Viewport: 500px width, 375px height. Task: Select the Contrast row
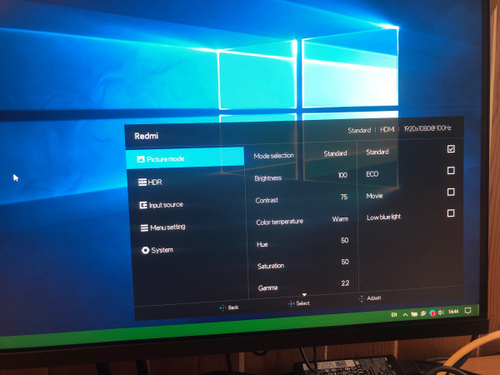click(x=302, y=199)
